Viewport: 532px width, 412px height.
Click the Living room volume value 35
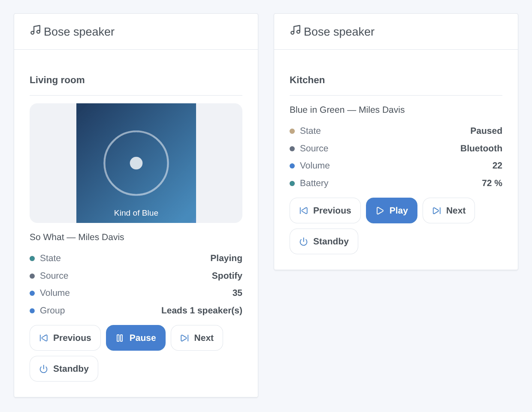click(237, 293)
